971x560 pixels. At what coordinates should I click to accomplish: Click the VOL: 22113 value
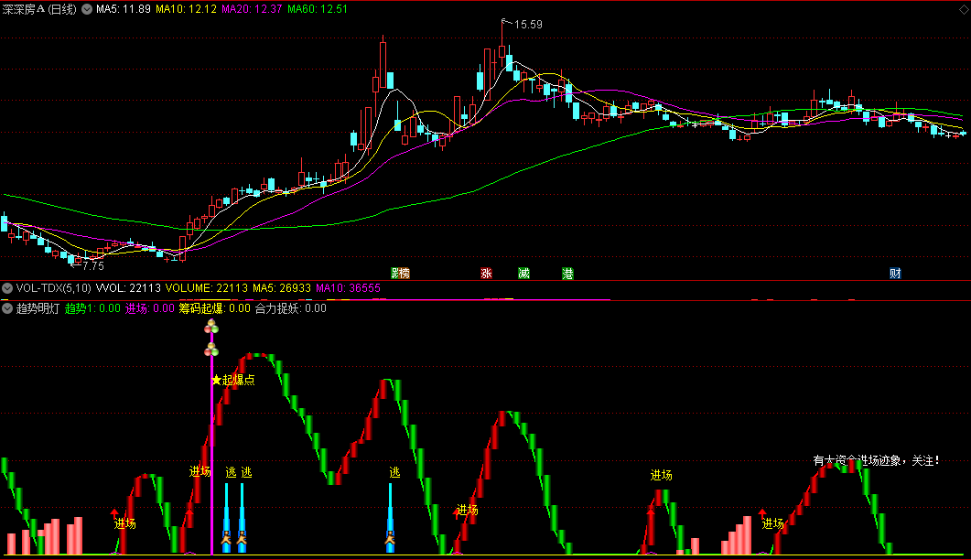[129, 288]
